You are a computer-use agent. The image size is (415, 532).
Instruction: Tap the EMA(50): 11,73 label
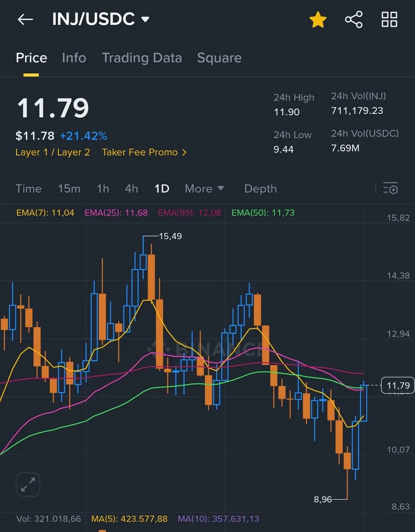click(263, 213)
